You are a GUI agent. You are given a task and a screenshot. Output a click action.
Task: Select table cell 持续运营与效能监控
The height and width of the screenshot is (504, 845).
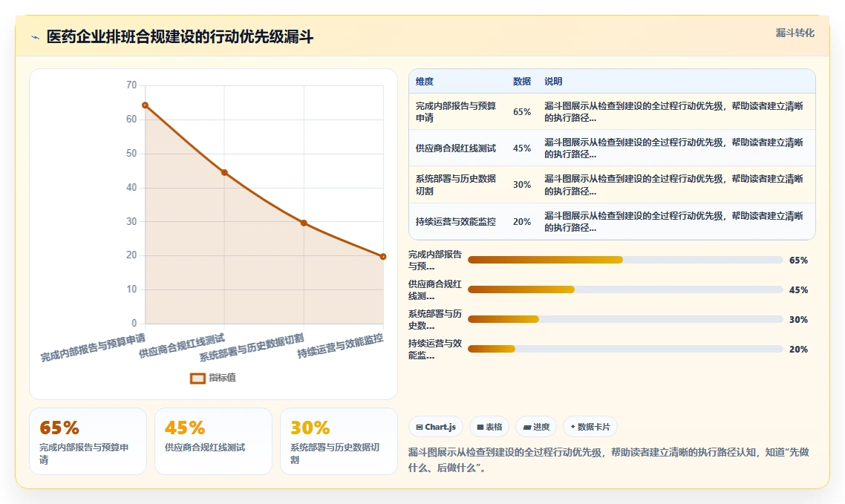(x=456, y=221)
